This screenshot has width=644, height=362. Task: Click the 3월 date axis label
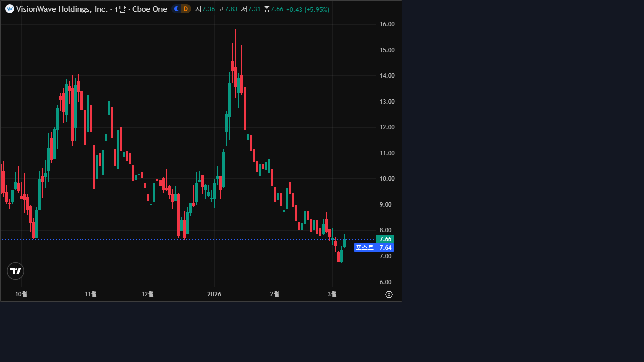(332, 294)
